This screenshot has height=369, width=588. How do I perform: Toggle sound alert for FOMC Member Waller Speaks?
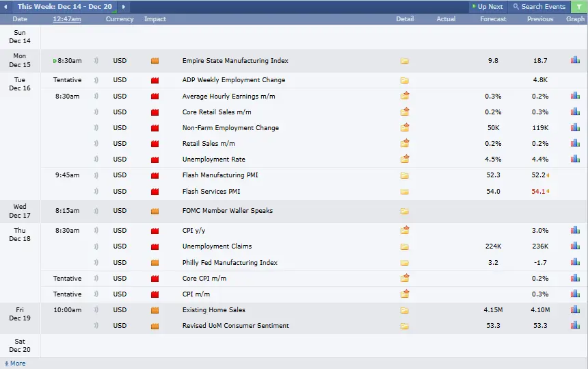(96, 211)
